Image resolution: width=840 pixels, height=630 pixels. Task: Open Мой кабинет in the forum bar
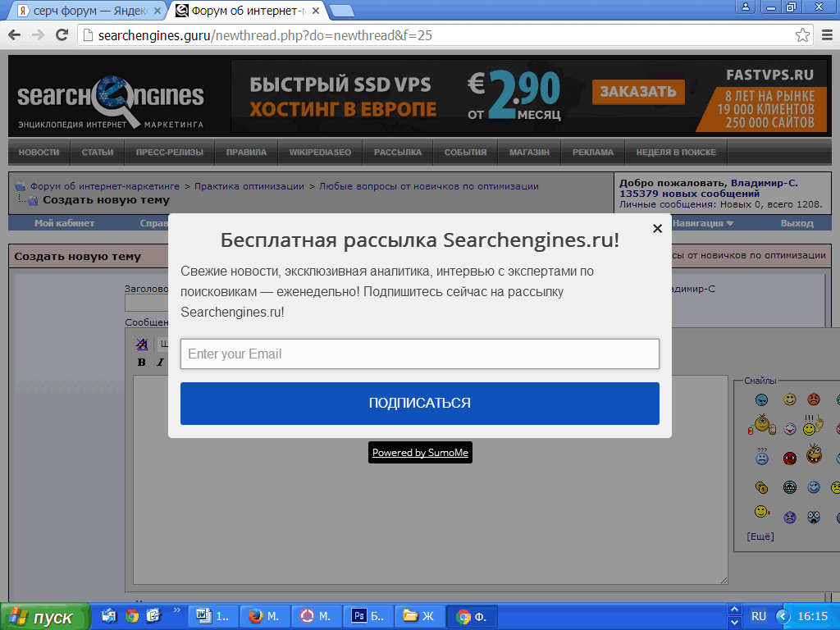click(64, 223)
